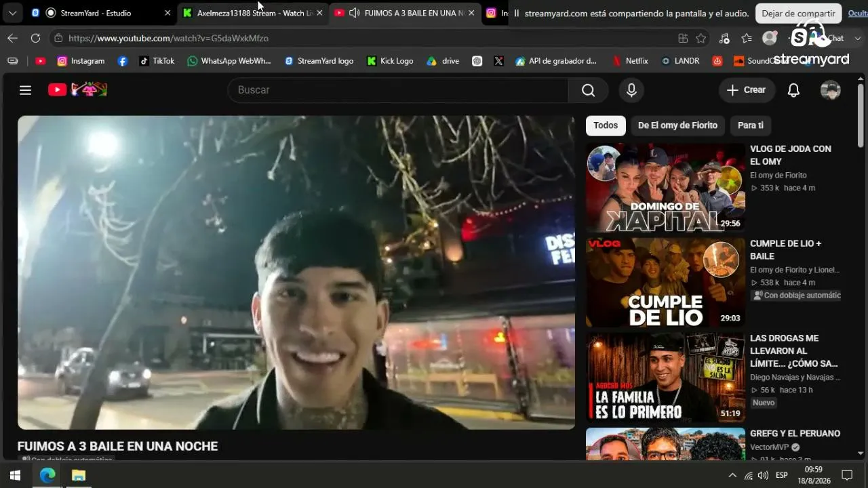Open video titled CUMPLE DE LIO + BAILE
The height and width of the screenshot is (488, 868).
(785, 250)
